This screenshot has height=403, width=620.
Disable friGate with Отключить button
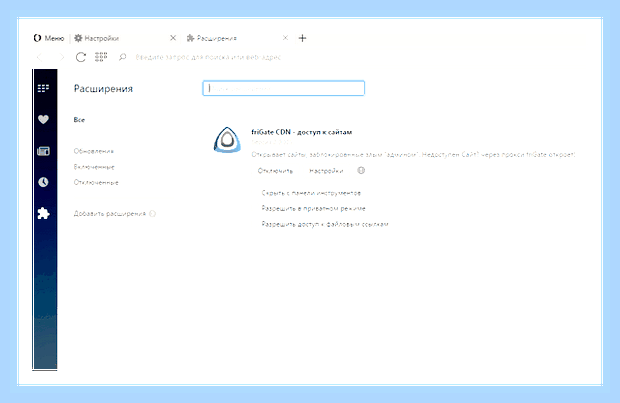[x=275, y=171]
